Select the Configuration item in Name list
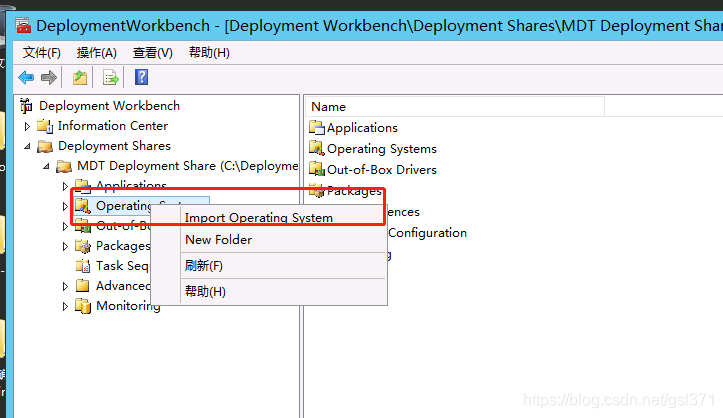723x418 pixels. [x=427, y=233]
